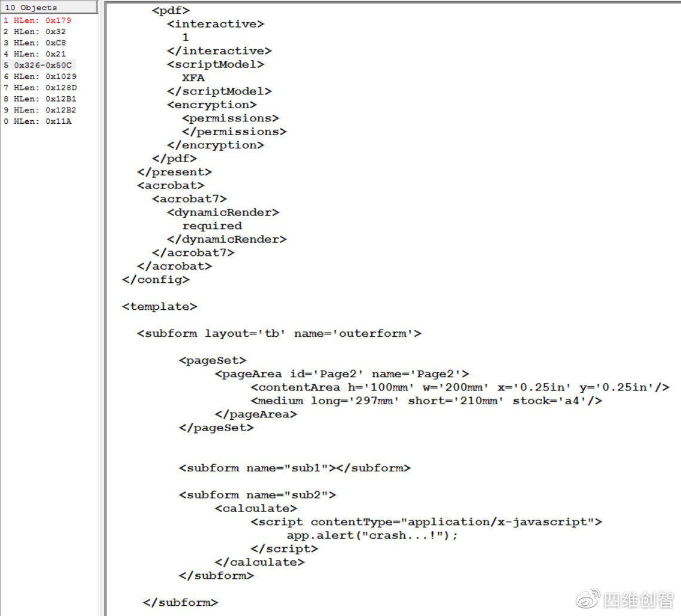
Task: Click the script contentType javascript line
Action: 426,522
